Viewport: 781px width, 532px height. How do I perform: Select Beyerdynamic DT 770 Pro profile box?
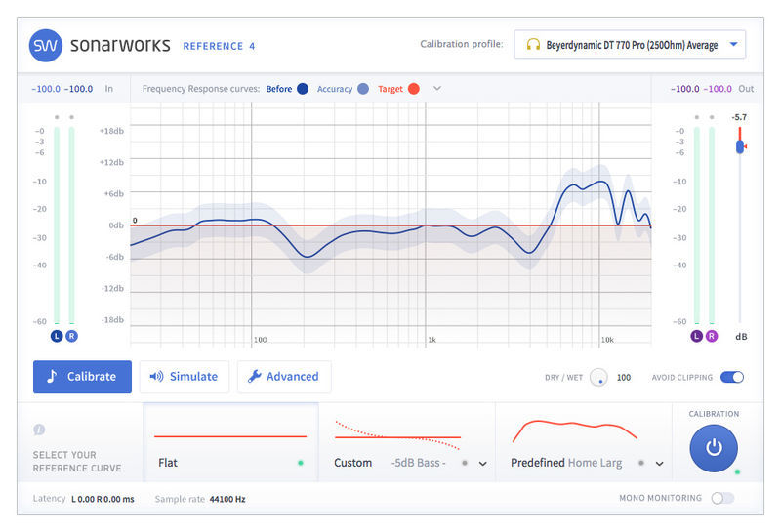630,44
